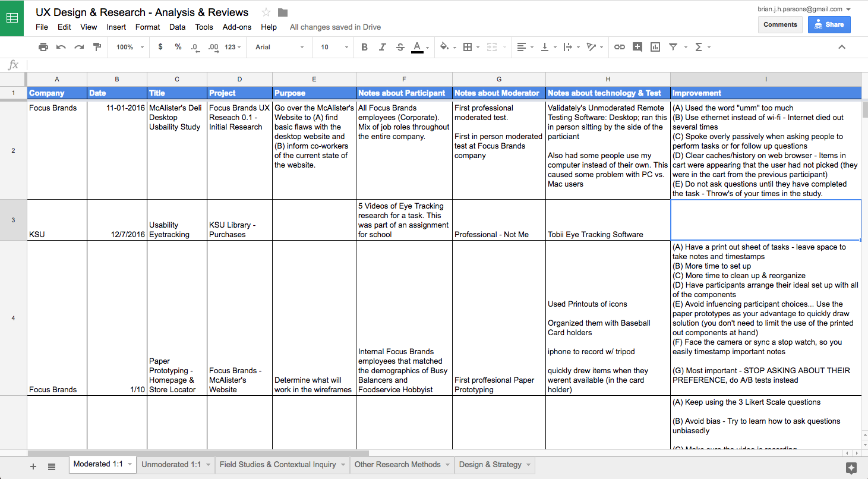Switch to Field Studies & Contextual Inquiry sheet
The width and height of the screenshot is (868, 479).
click(x=278, y=465)
